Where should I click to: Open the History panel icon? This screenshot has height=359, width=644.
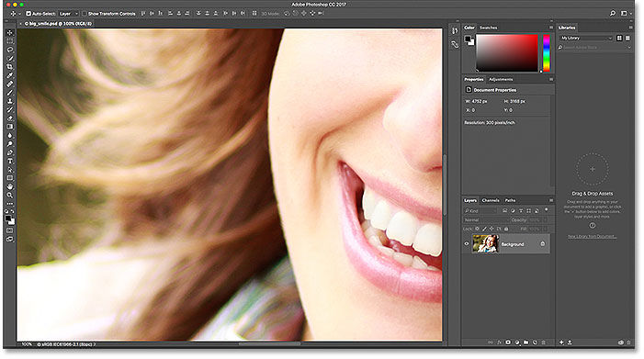point(455,31)
